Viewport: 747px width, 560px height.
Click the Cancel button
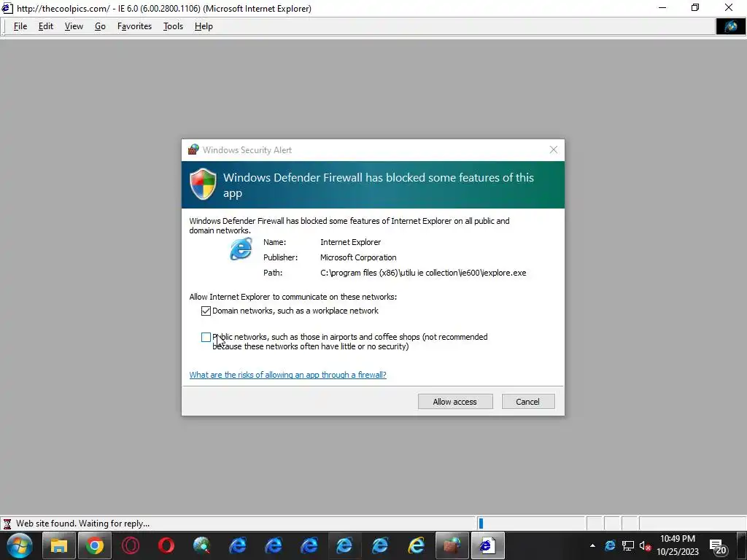point(528,402)
